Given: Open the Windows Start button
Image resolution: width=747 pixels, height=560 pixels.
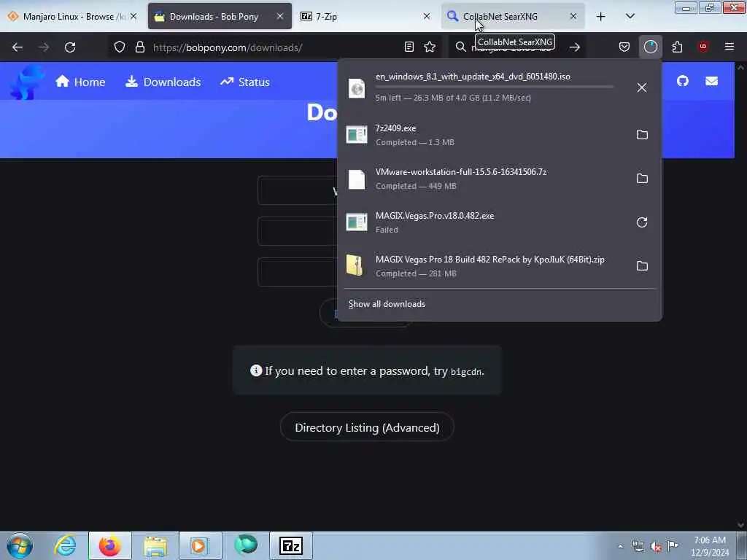Looking at the screenshot, I should 20,545.
